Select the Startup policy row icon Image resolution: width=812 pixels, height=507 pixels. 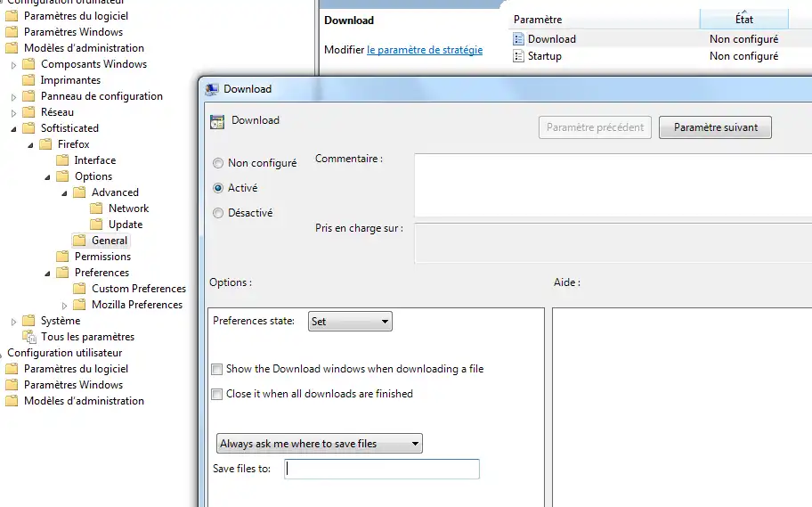pos(518,56)
